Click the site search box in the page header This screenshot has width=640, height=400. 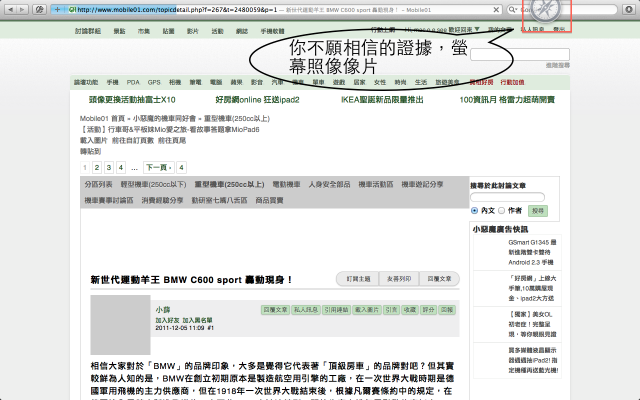click(x=520, y=54)
